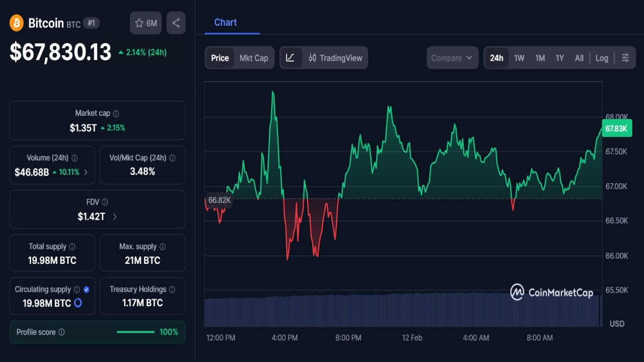644x362 pixels.
Task: Select the 1Y time range
Action: (560, 57)
